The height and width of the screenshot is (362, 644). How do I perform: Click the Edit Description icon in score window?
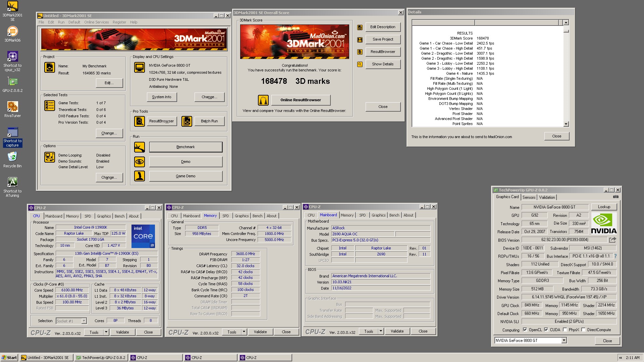click(360, 27)
